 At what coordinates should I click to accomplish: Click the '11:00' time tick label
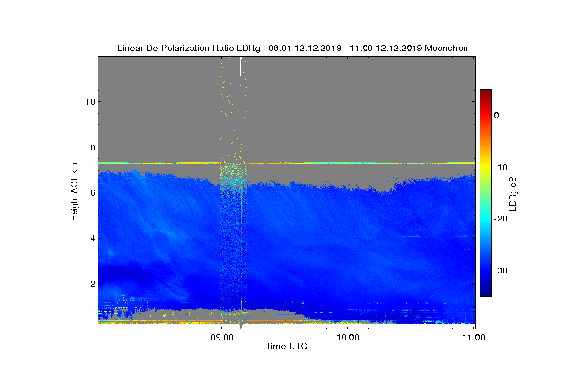point(474,337)
